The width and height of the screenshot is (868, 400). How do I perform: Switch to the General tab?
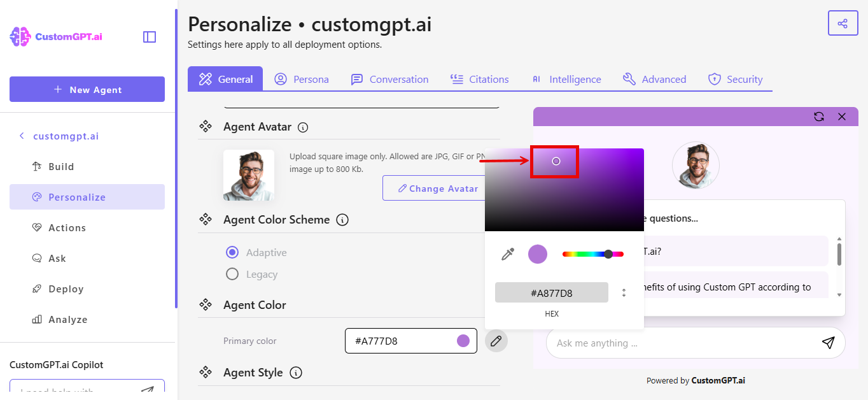[x=225, y=79]
